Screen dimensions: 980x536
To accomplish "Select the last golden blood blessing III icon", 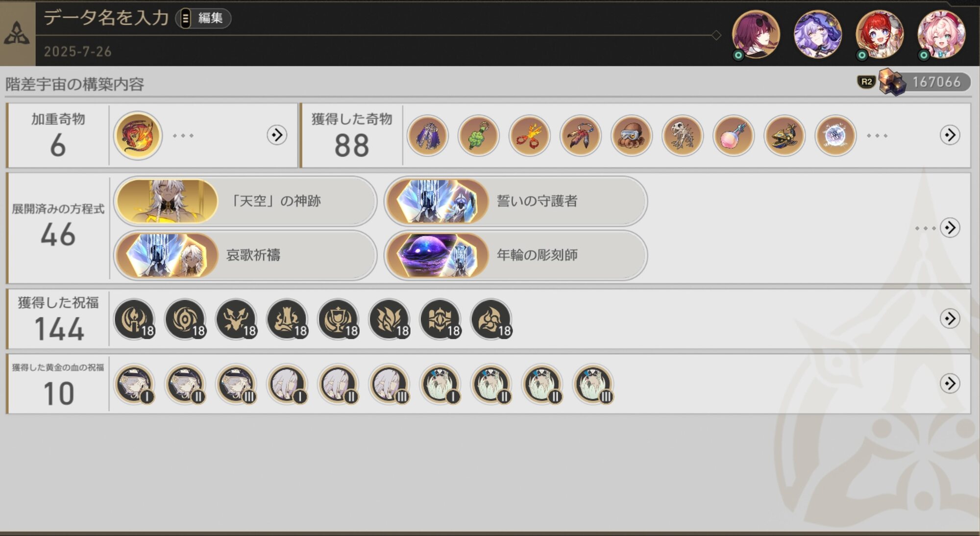I will click(593, 384).
